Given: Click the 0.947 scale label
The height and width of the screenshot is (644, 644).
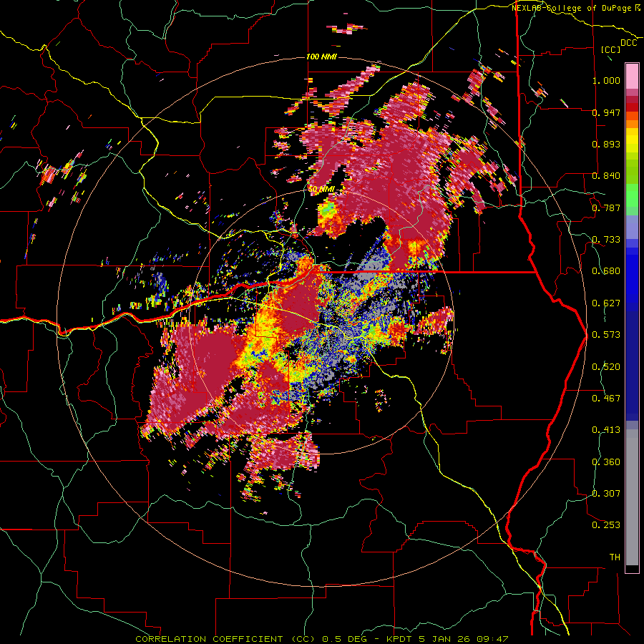Looking at the screenshot, I should coord(606,112).
